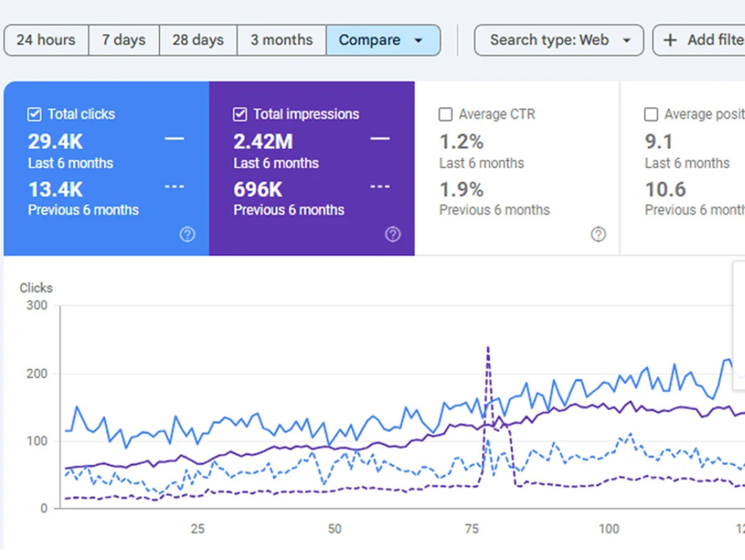Click solid line legend on Total clicks card
This screenshot has width=745, height=560.
(x=174, y=139)
